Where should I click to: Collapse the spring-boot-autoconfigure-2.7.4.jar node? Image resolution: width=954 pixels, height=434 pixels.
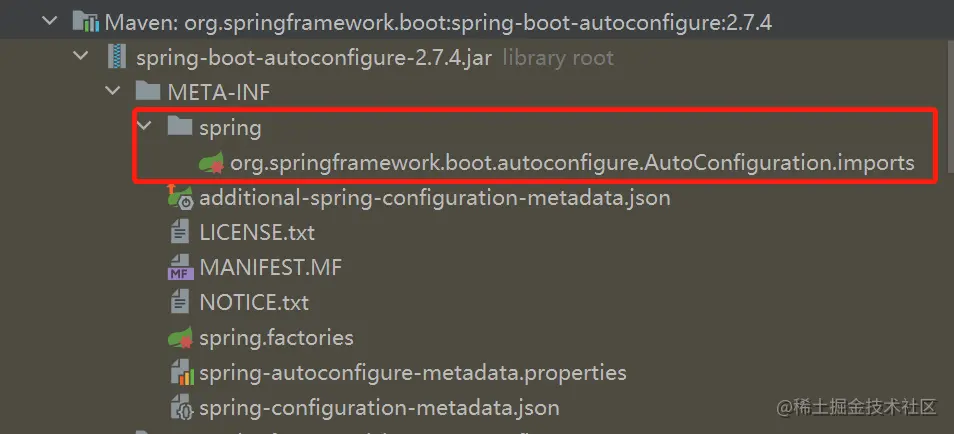click(x=82, y=57)
